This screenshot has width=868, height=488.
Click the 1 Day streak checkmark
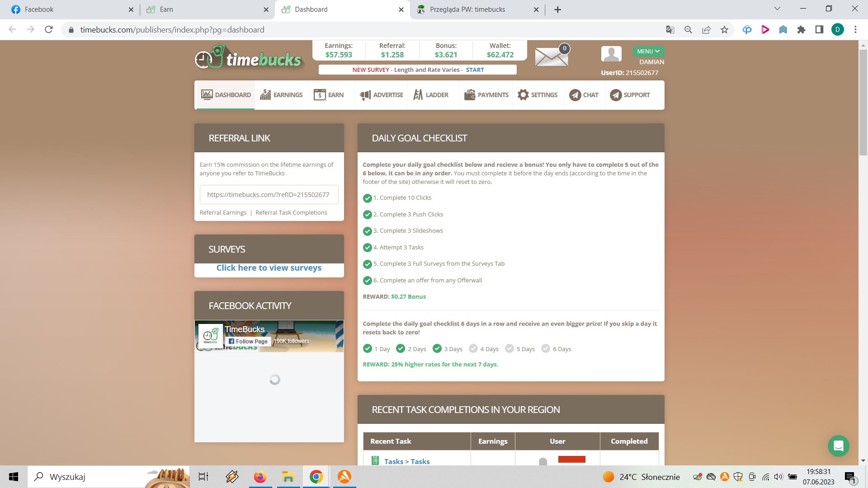[367, 348]
